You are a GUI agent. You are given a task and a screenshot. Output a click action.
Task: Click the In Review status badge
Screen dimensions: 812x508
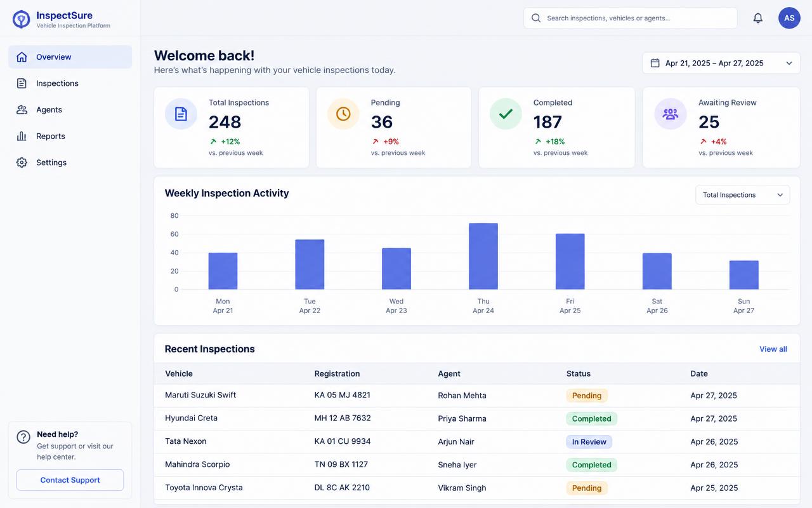589,442
